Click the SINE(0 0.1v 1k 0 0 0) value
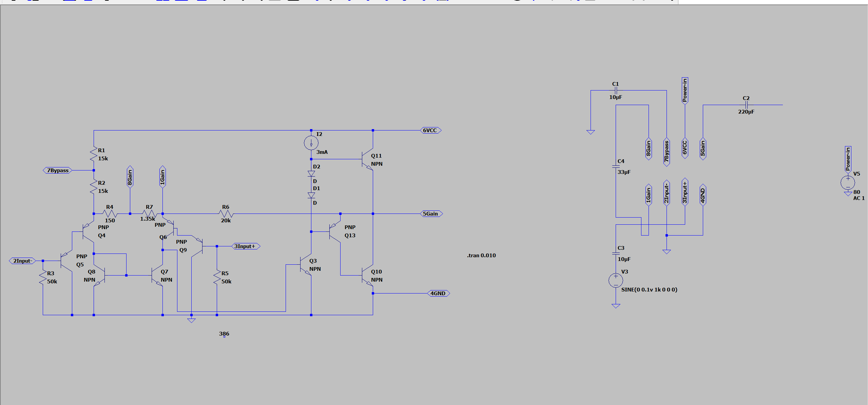The height and width of the screenshot is (405, 868). 649,290
